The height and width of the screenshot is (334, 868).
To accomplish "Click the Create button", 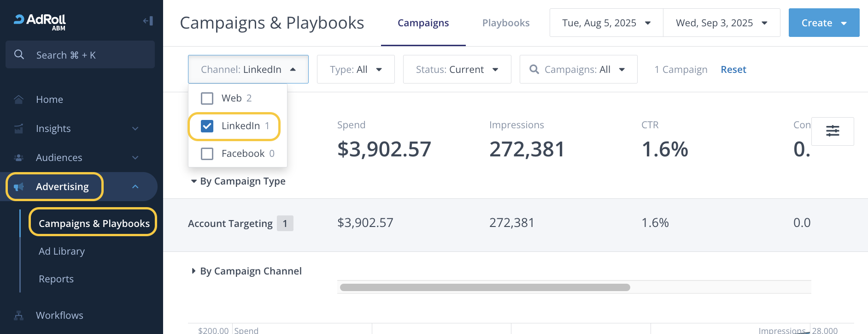I will coord(824,23).
